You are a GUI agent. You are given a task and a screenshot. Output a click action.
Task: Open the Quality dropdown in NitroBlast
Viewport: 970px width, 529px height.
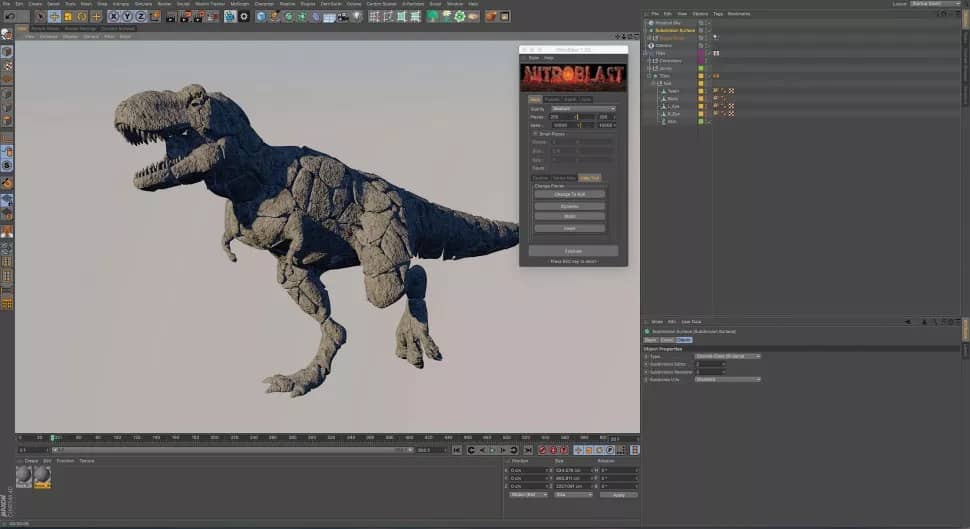[583, 108]
